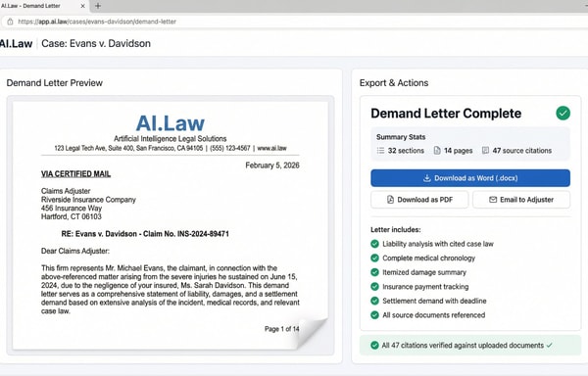Open a new browser tab with plus icon
The height and width of the screenshot is (376, 588).
[98, 6]
